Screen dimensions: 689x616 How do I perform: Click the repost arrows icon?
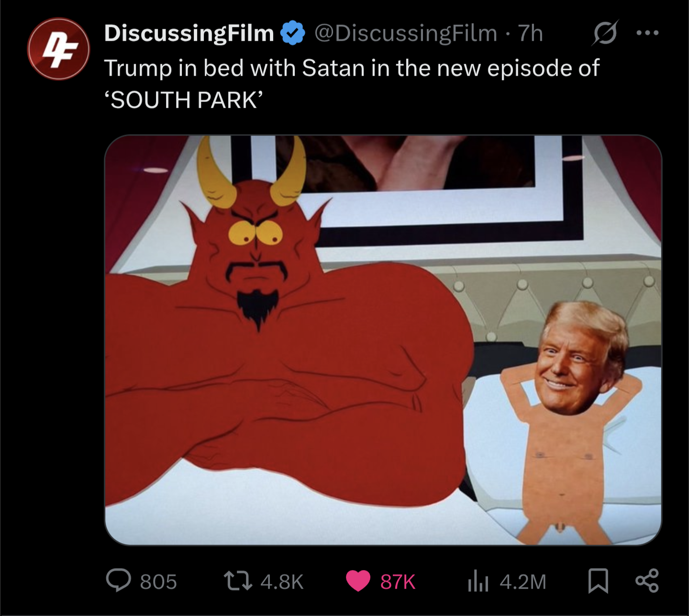click(238, 581)
